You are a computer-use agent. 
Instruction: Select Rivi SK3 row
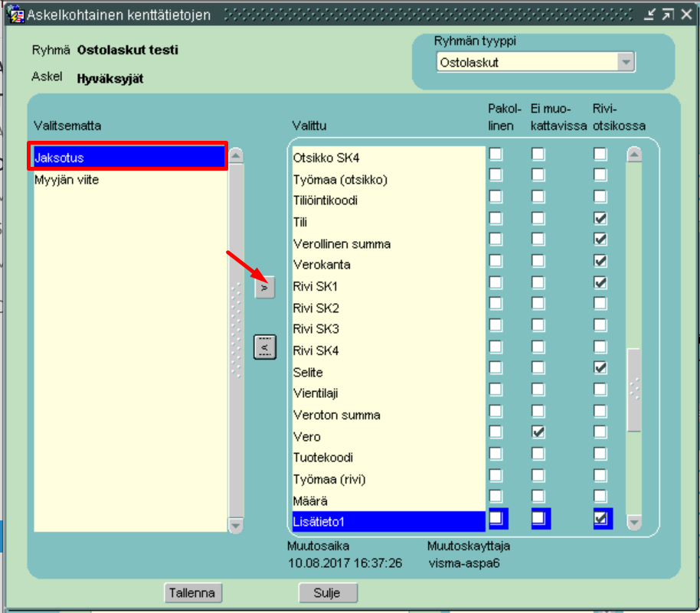[x=388, y=329]
